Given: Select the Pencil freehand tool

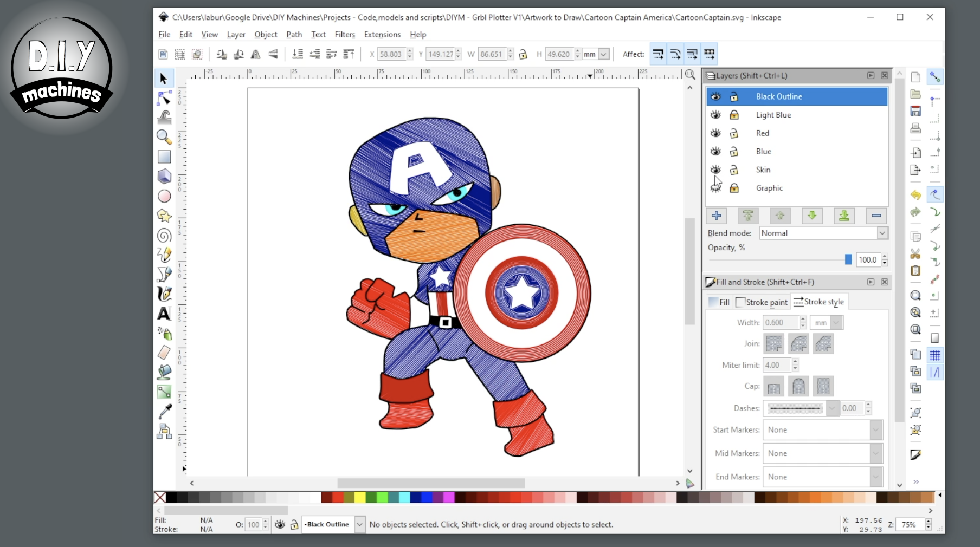Looking at the screenshot, I should 164,255.
